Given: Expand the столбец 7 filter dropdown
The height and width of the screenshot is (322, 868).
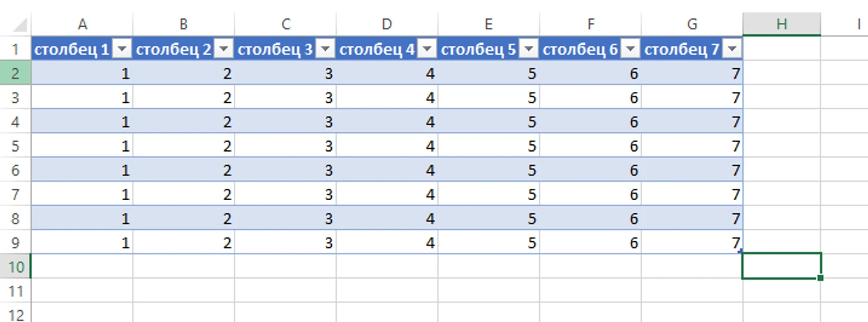Looking at the screenshot, I should [732, 49].
